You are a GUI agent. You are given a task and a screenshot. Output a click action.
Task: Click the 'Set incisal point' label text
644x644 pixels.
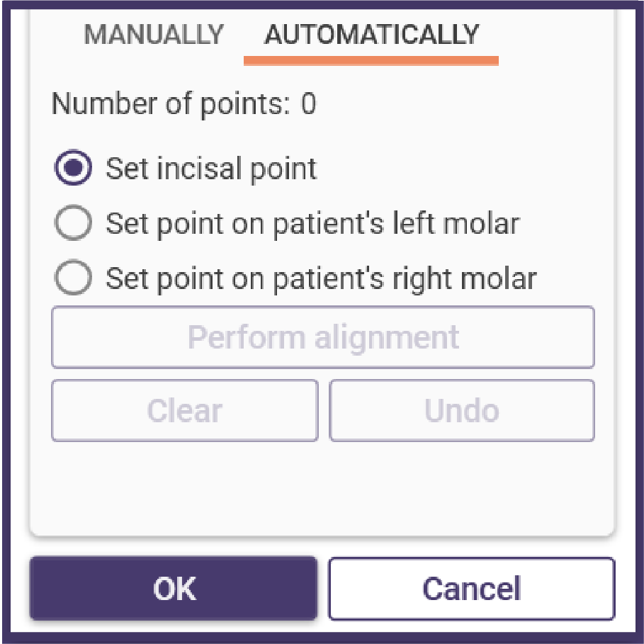coord(211,169)
